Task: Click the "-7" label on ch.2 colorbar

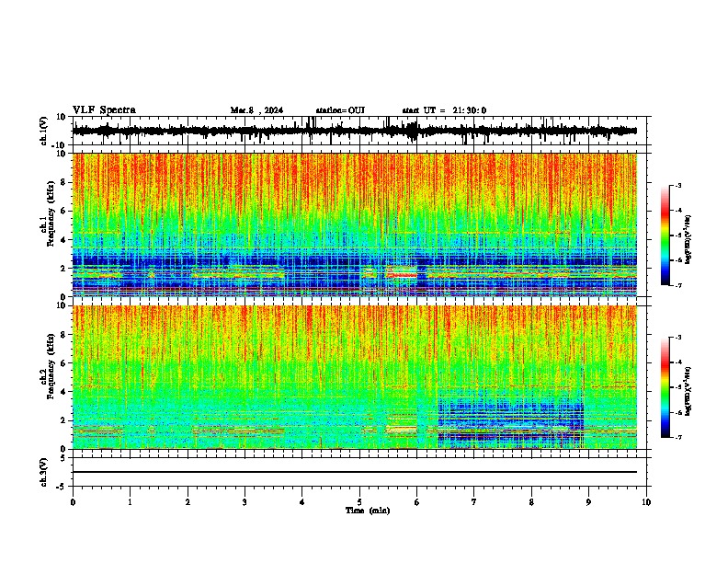Action: 678,437
